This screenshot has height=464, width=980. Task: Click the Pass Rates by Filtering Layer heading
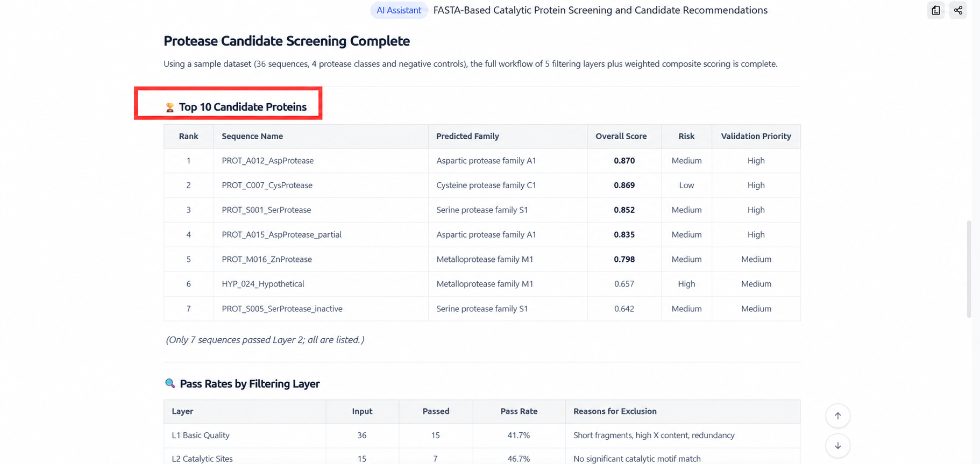point(250,384)
